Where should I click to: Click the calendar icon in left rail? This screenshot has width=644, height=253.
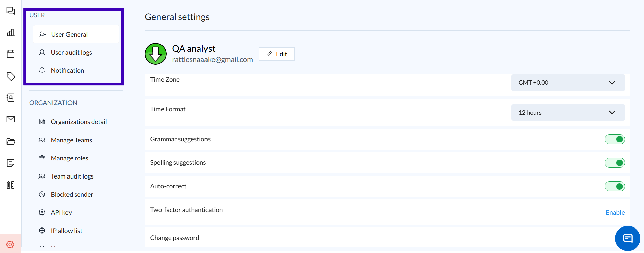click(11, 54)
